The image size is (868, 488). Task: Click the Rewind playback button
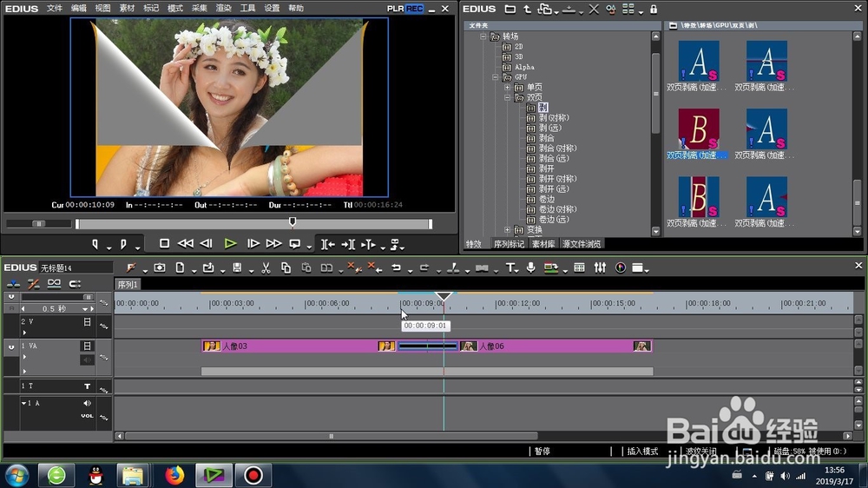(x=185, y=244)
